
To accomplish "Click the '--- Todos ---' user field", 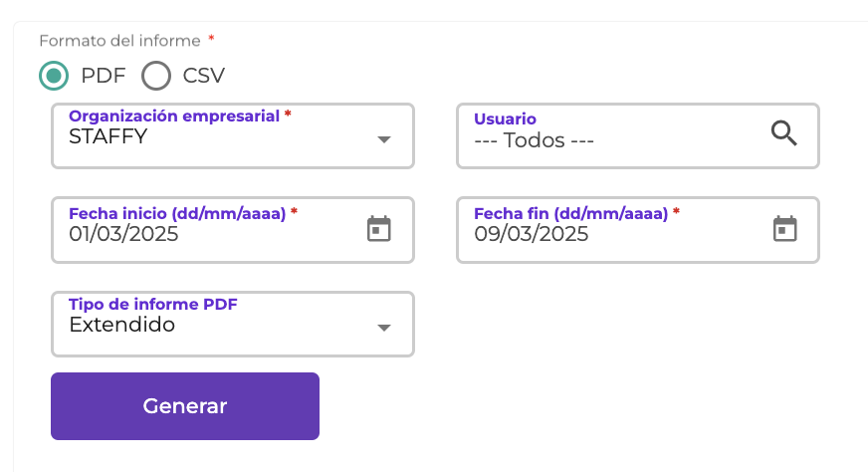I will click(x=534, y=140).
